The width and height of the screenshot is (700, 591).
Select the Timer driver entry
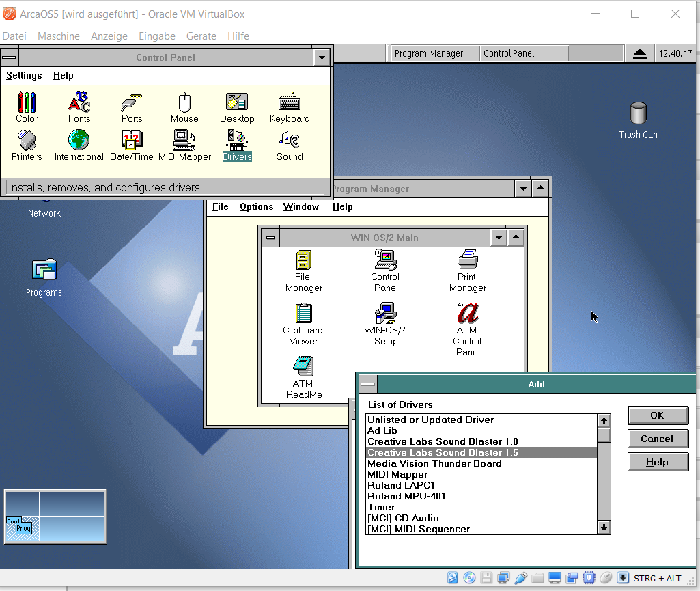click(481, 507)
